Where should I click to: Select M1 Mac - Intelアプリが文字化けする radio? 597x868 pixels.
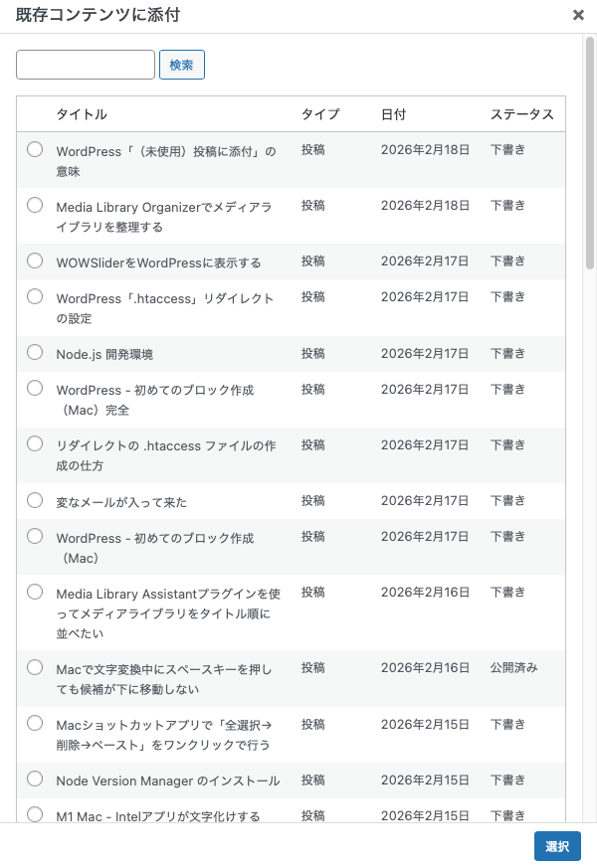pyautogui.click(x=35, y=814)
